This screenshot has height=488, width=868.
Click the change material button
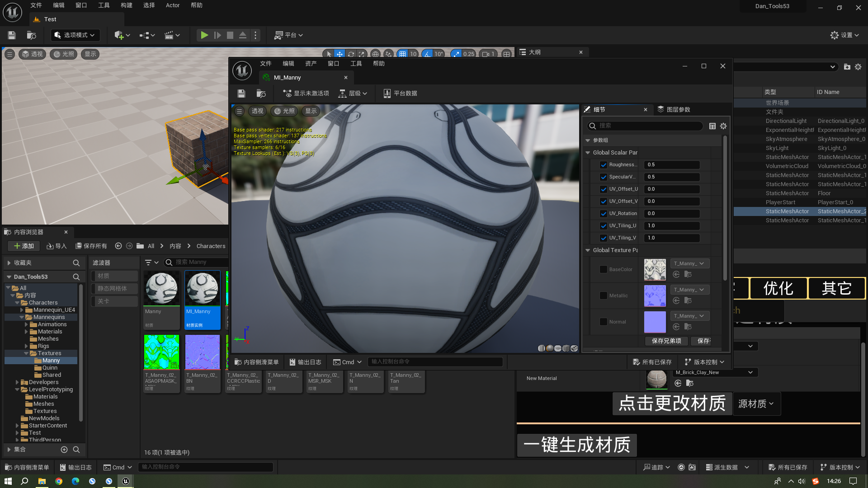coord(672,404)
